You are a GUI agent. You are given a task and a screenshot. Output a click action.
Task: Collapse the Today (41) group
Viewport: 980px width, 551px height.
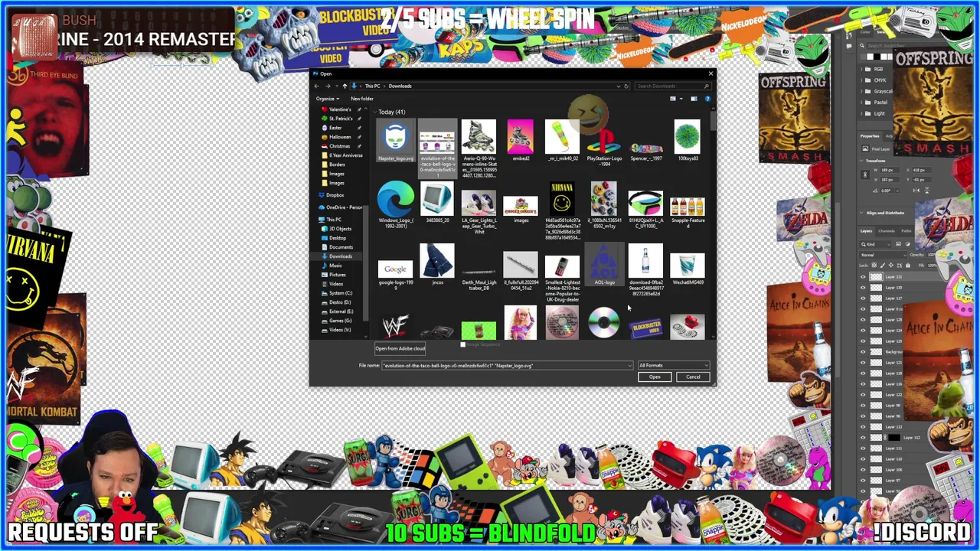click(x=373, y=112)
